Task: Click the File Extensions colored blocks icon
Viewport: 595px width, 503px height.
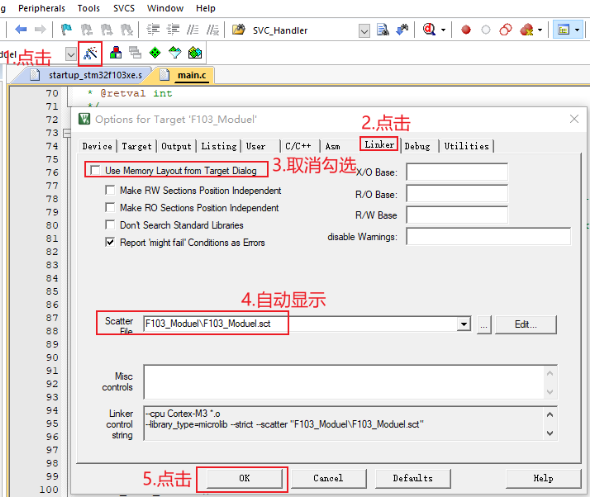Action: pos(115,53)
